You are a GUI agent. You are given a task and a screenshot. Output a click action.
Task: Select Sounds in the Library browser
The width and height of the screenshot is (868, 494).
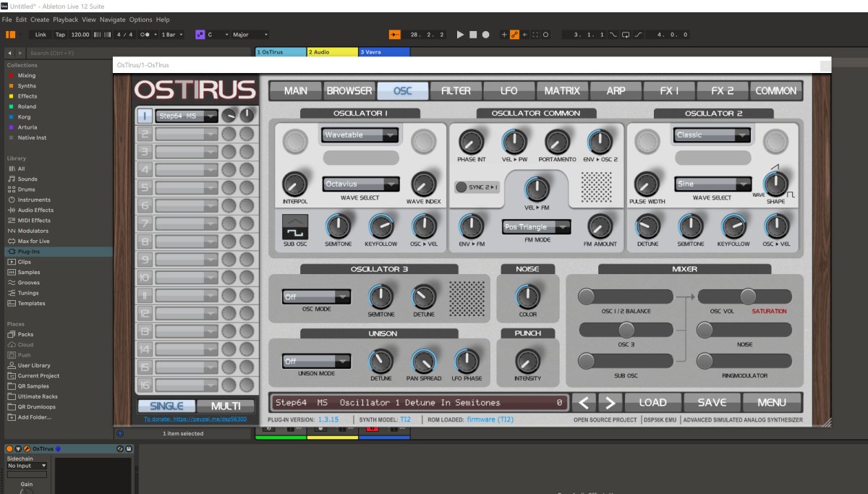coord(27,179)
